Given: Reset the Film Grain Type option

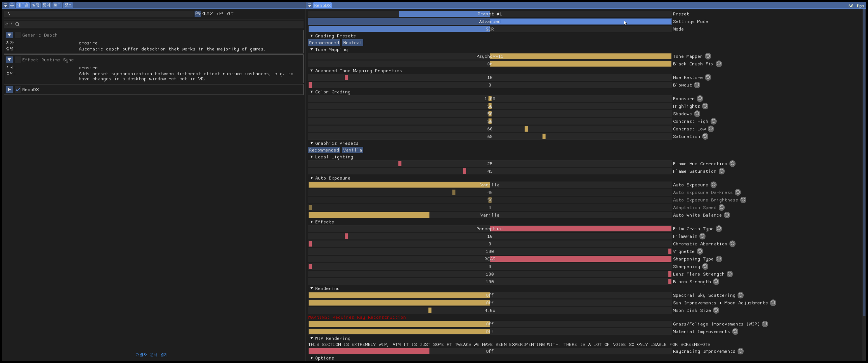Looking at the screenshot, I should (x=719, y=229).
